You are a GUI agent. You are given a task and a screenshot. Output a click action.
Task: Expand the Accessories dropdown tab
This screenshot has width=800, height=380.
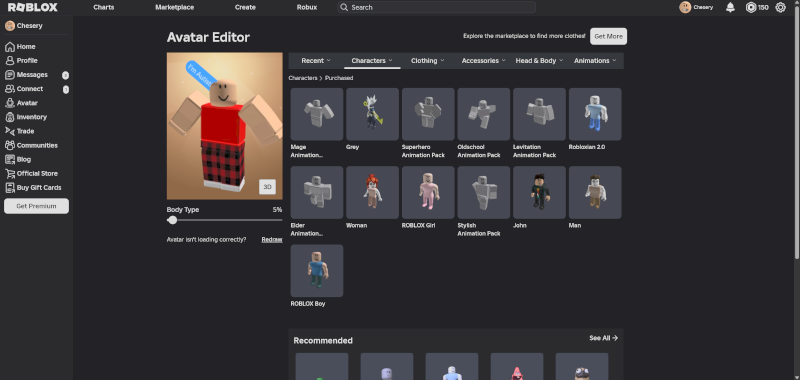click(x=483, y=61)
